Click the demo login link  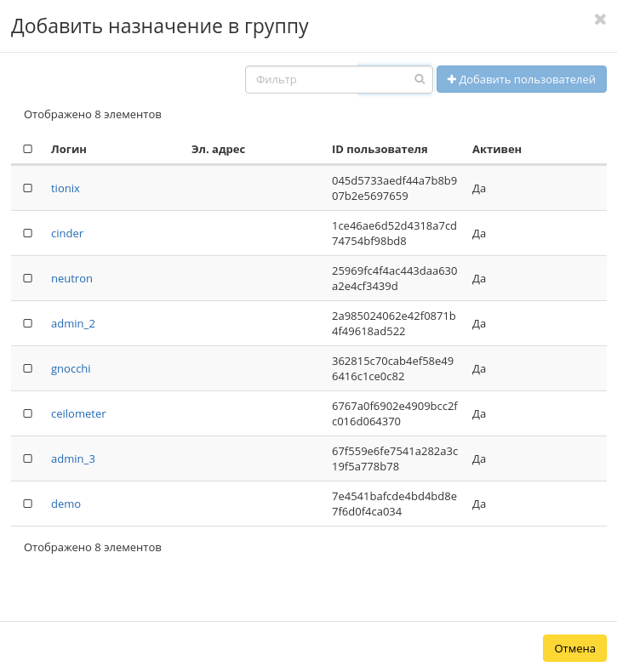pos(66,504)
